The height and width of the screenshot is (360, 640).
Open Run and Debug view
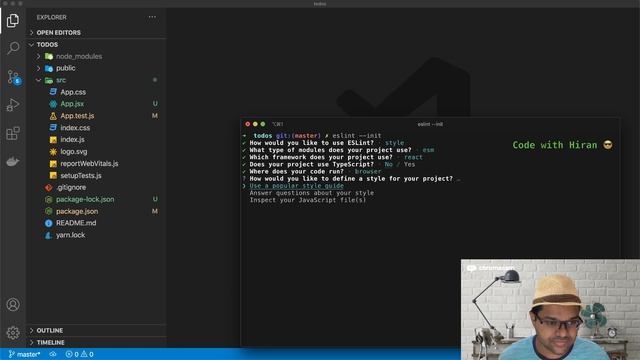[x=13, y=105]
